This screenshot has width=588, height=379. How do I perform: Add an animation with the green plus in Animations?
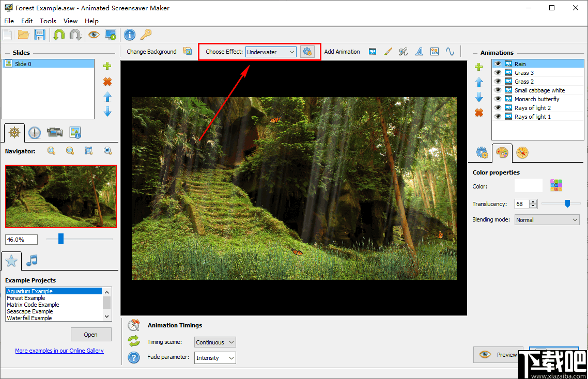479,67
